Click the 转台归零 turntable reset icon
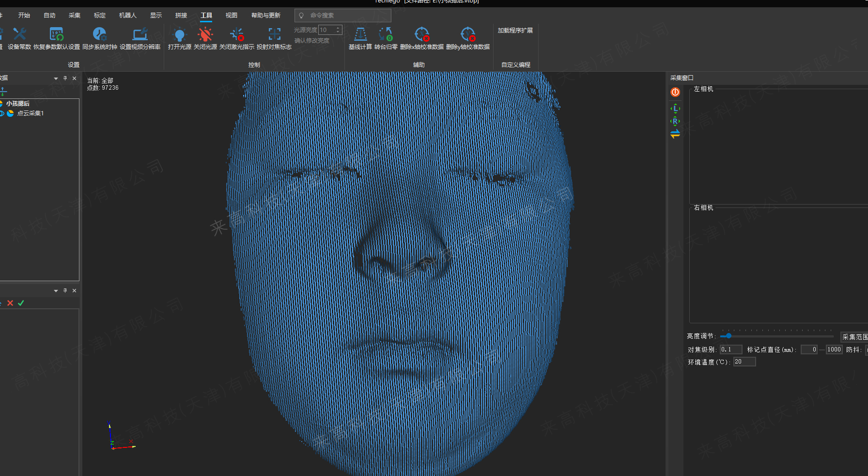This screenshot has height=476, width=868. point(386,35)
